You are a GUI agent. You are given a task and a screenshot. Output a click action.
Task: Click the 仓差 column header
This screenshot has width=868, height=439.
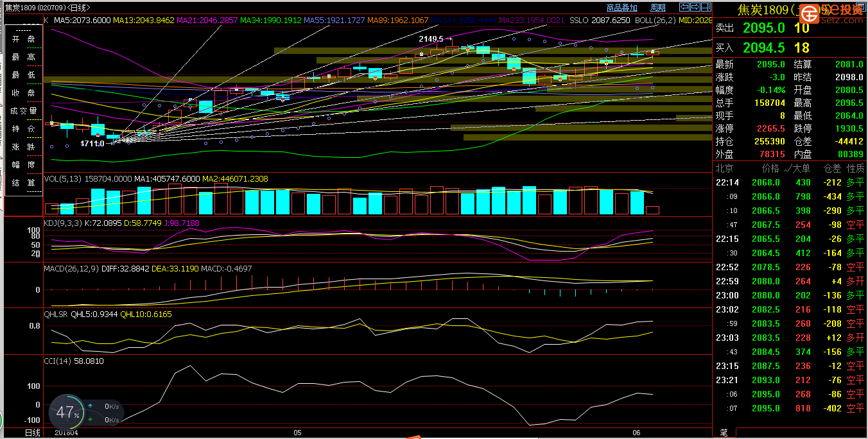pos(832,168)
